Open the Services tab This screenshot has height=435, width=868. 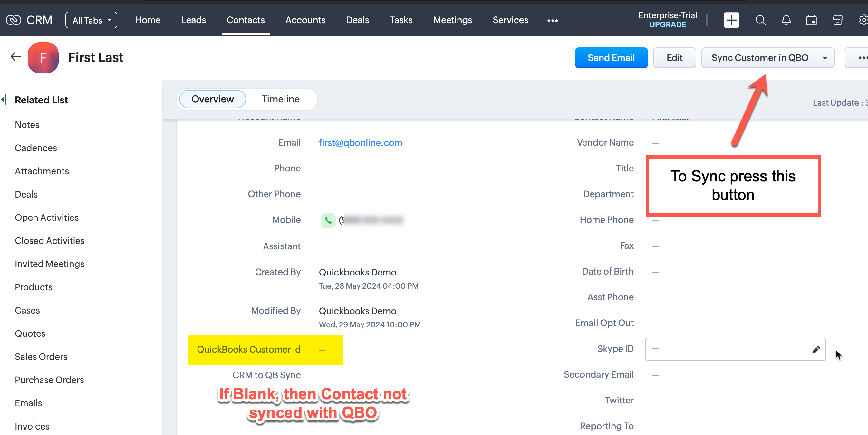510,20
